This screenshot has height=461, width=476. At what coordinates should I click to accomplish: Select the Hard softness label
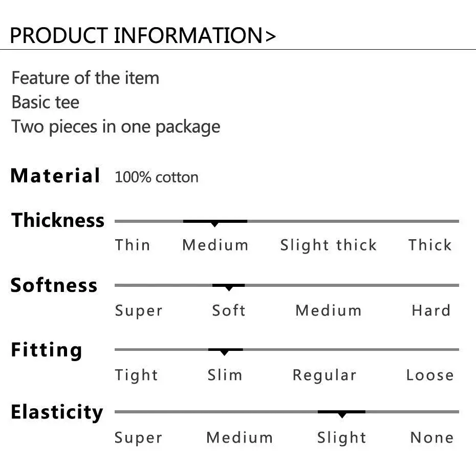tap(431, 310)
